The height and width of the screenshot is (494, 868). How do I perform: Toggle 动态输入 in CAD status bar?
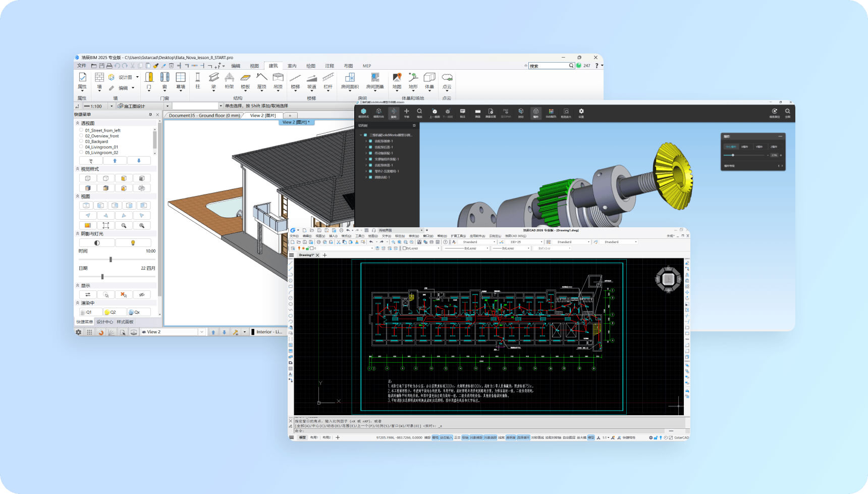point(446,437)
